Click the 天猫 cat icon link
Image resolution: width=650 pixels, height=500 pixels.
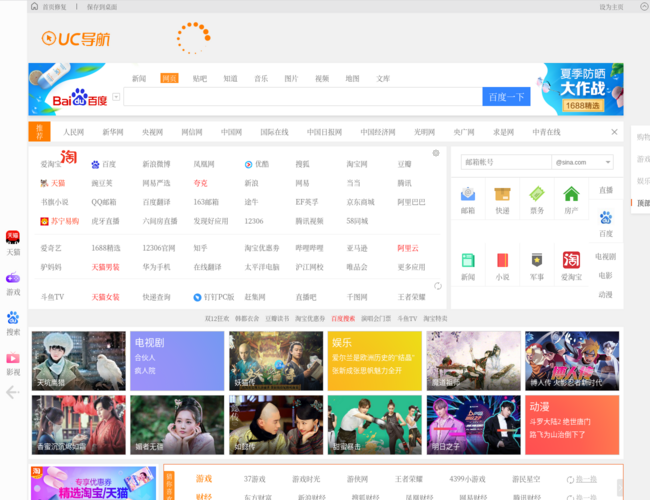tap(52, 183)
